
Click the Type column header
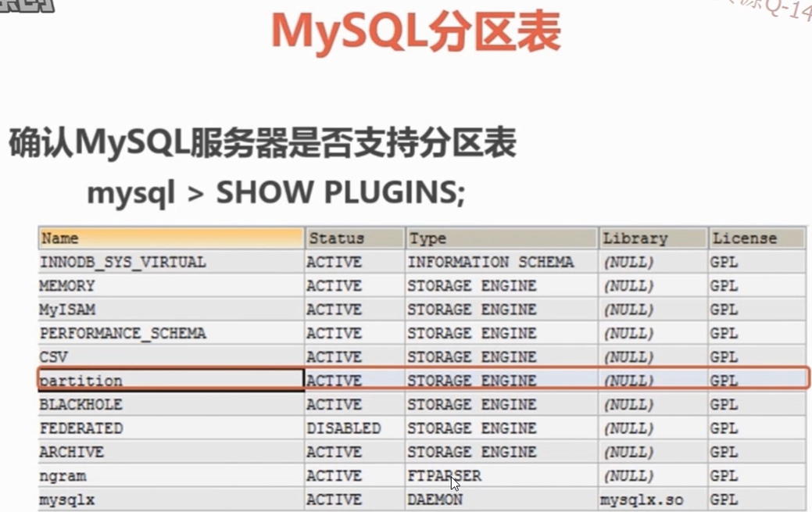click(501, 238)
